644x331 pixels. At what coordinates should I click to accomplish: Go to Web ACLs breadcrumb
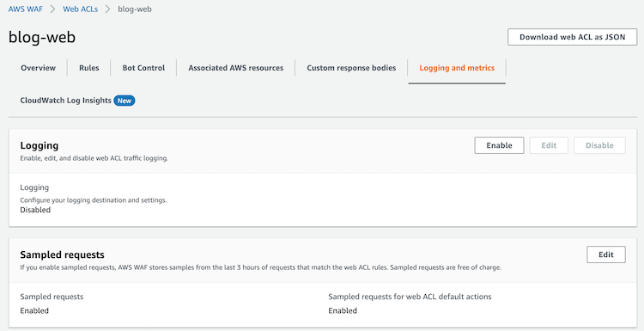point(81,9)
